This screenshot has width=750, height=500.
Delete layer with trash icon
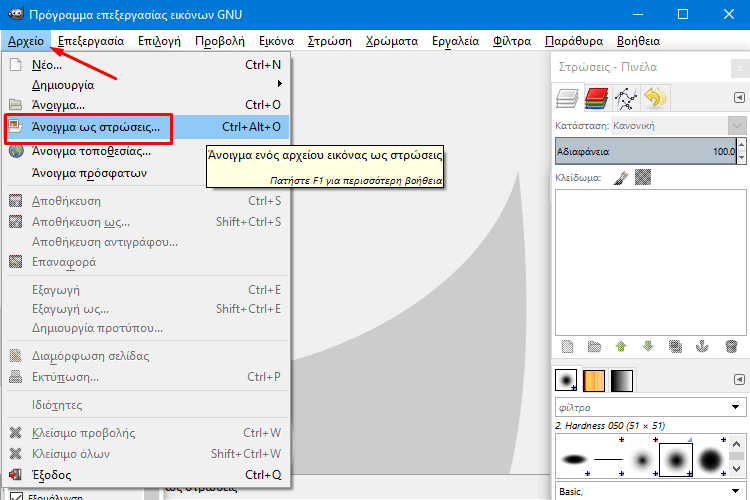tap(731, 346)
